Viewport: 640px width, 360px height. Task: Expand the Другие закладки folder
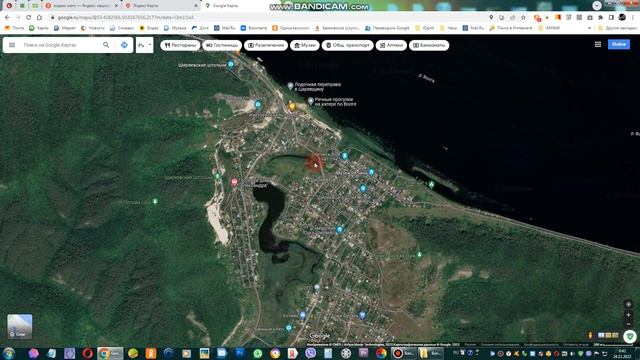[x=617, y=28]
